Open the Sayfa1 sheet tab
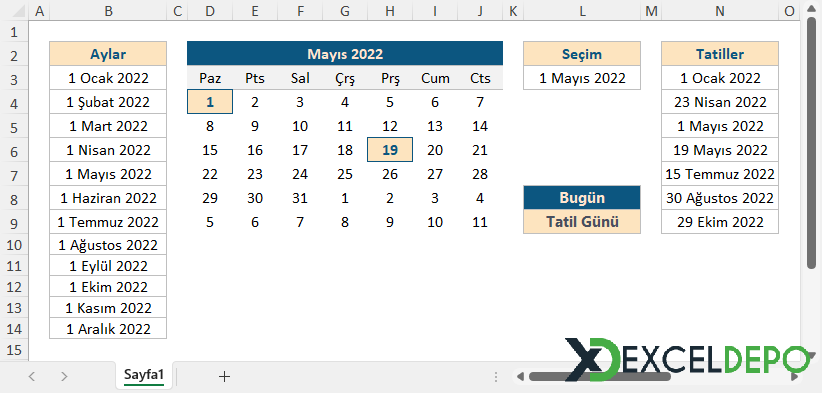Screen dimensions: 822x393 pos(144,375)
